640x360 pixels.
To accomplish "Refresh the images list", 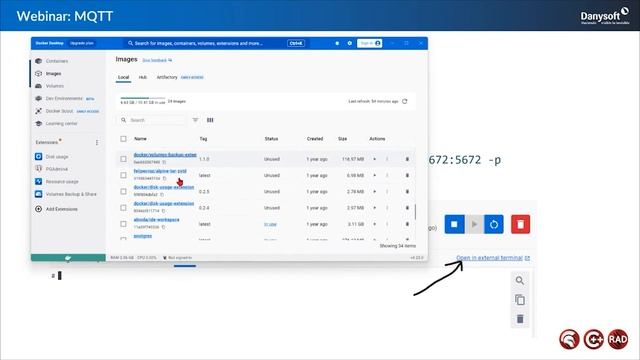I will pos(404,101).
